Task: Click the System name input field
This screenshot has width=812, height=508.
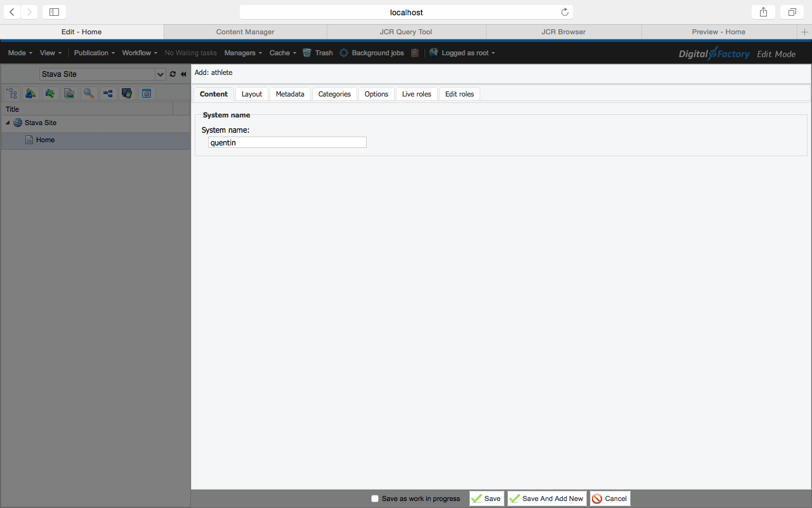Action: pyautogui.click(x=287, y=143)
